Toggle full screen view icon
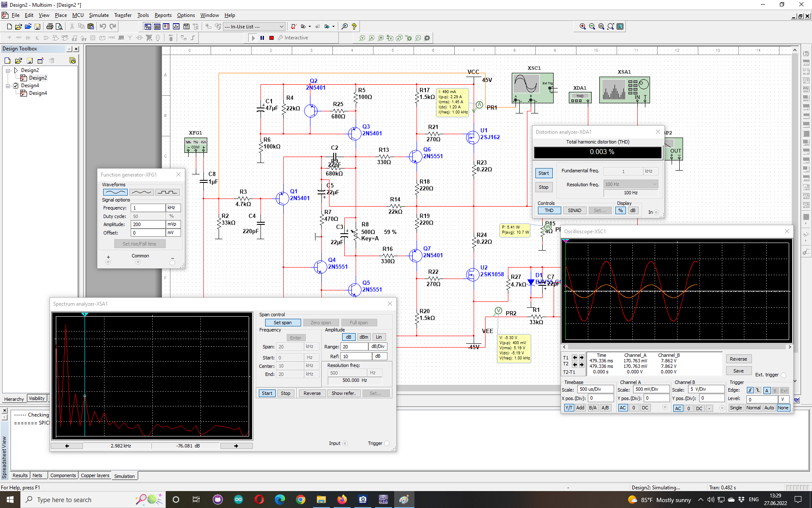This screenshot has height=508, width=812. click(620, 26)
